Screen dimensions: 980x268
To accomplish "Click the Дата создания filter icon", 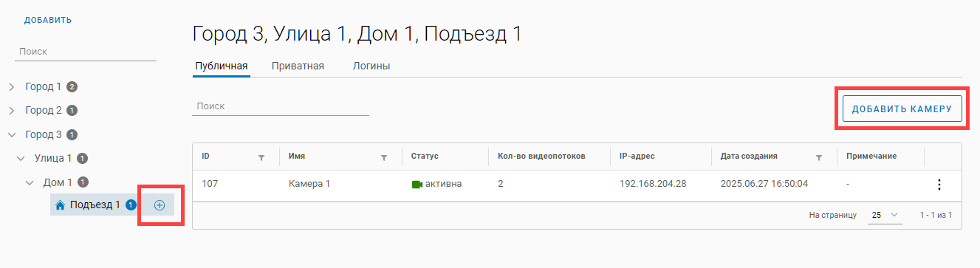I will 819,157.
